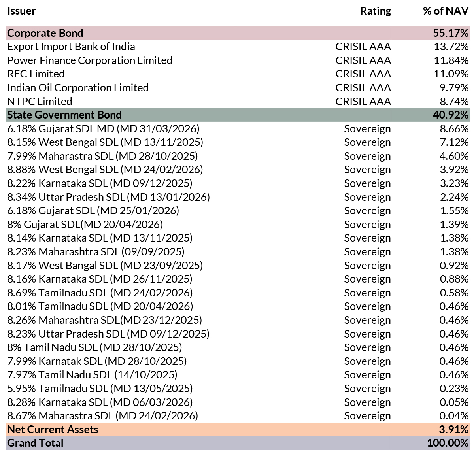Click the 4.60% NAV value

pos(454,156)
